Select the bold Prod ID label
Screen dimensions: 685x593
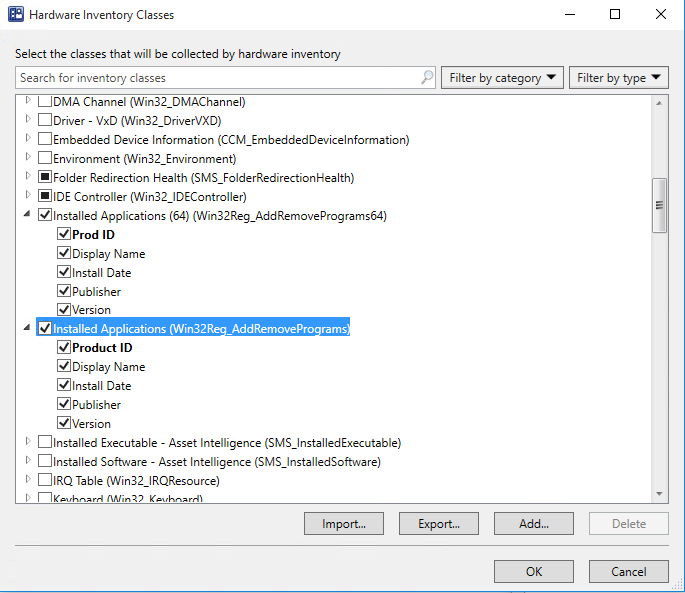click(93, 235)
